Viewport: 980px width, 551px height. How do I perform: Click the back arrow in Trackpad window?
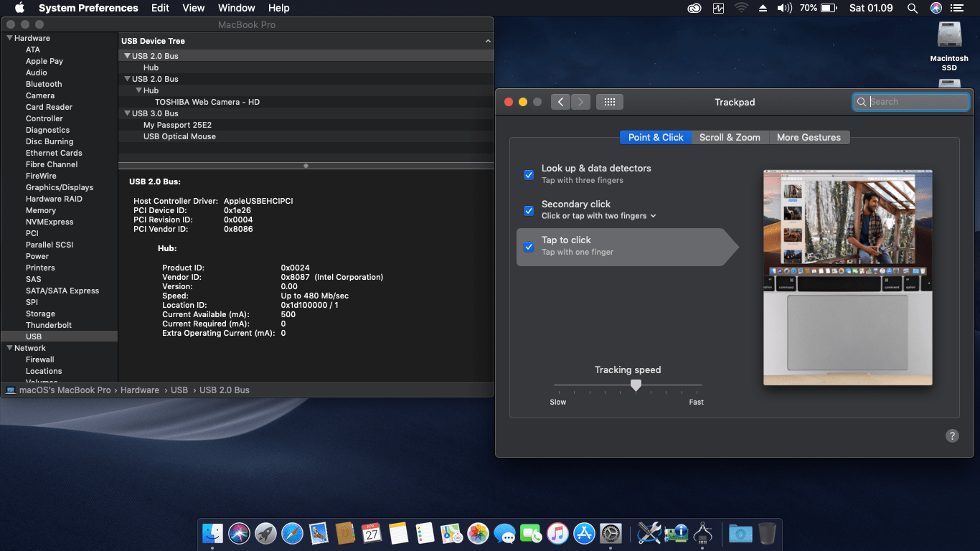[x=560, y=102]
